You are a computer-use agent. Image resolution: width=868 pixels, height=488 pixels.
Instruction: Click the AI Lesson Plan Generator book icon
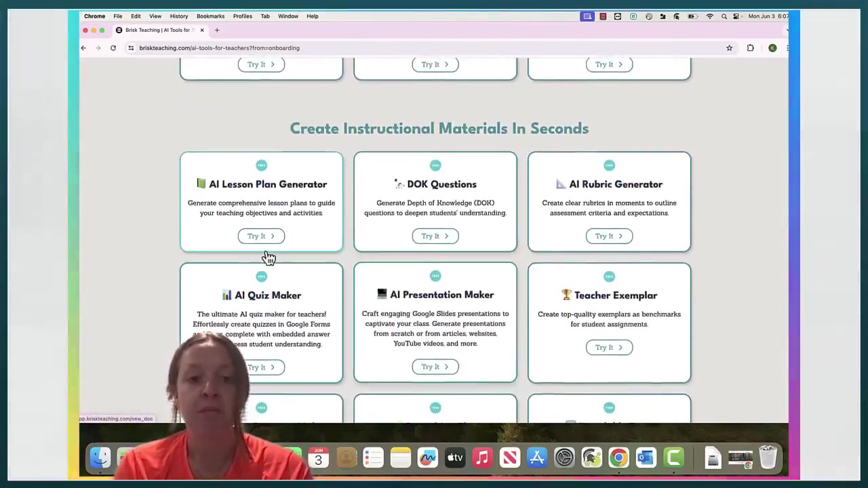pyautogui.click(x=201, y=184)
